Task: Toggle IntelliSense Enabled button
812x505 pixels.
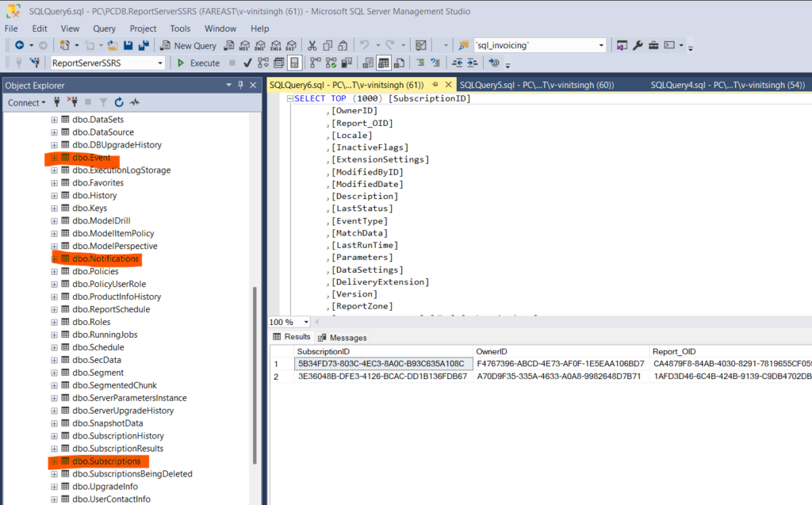Action: 294,63
